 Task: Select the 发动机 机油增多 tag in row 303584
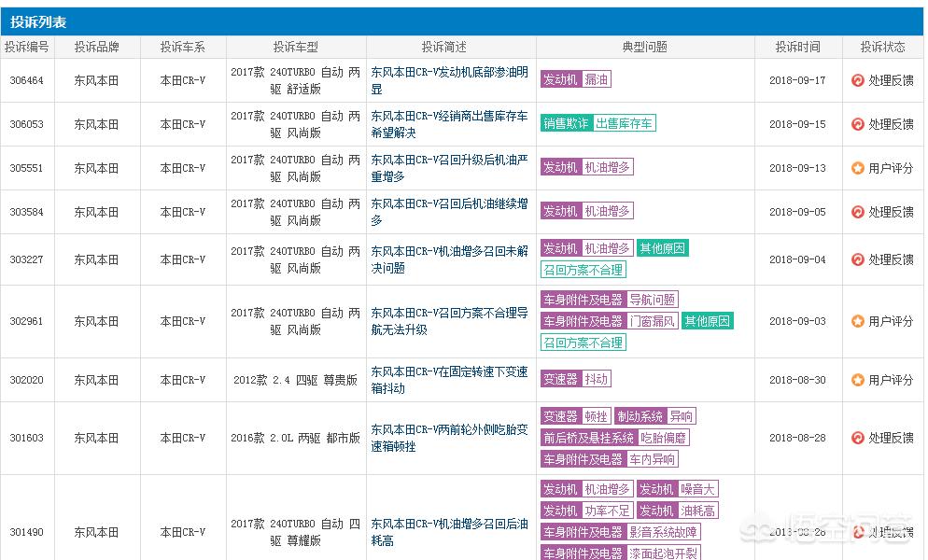coord(587,211)
